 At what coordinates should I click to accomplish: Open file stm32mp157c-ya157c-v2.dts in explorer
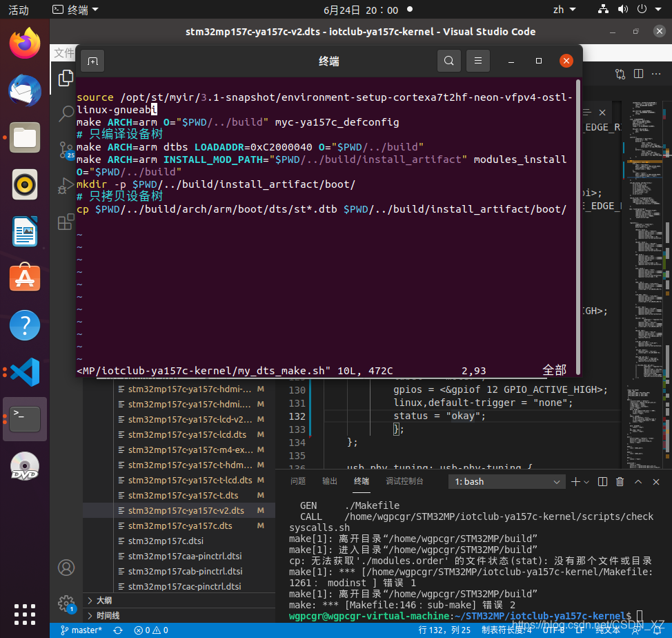[x=186, y=510]
